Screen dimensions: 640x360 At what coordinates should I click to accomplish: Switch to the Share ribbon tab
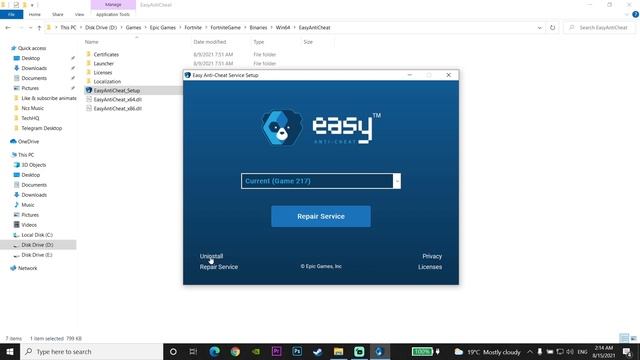pos(58,14)
